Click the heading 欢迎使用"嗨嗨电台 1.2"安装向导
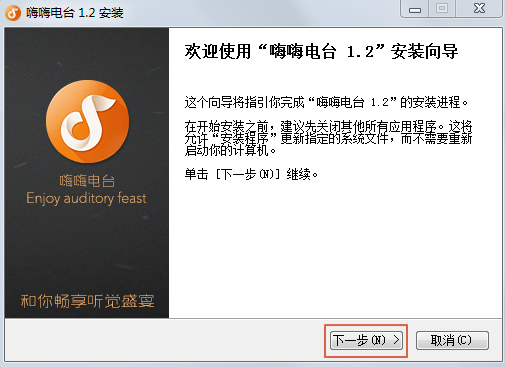This screenshot has width=505, height=367. pos(321,52)
